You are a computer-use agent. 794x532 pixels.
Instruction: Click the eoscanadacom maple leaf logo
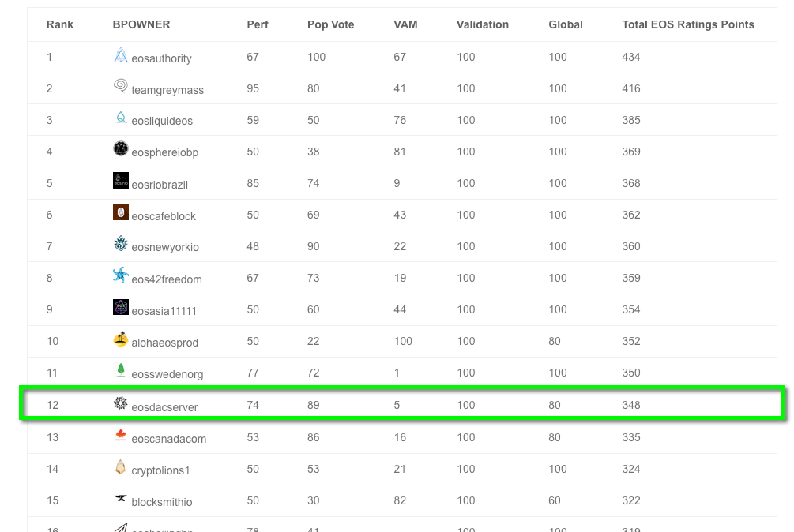click(121, 435)
